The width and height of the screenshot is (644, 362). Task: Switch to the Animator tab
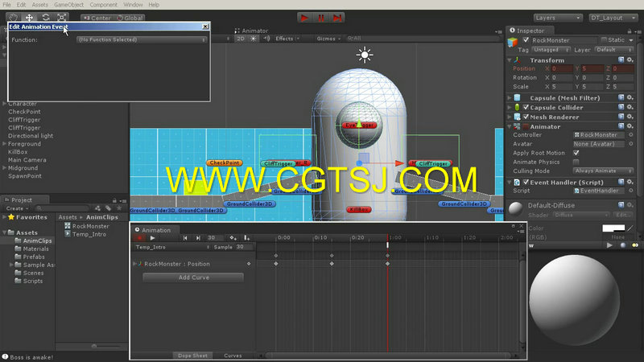[251, 31]
